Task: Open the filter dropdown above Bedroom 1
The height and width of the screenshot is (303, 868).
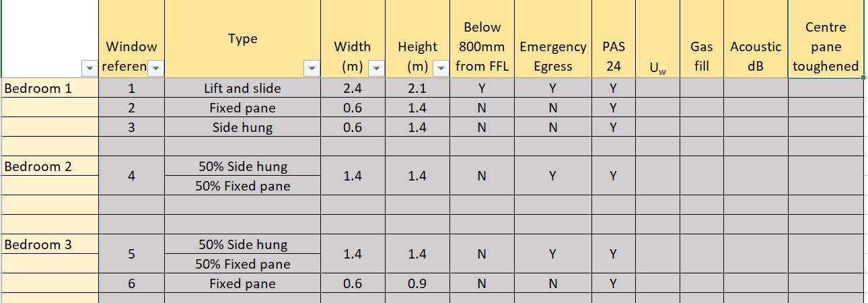Action: pos(88,68)
